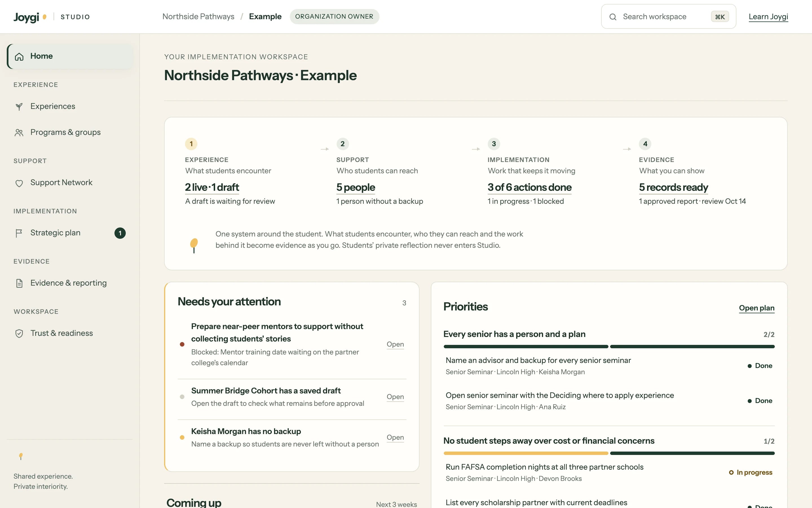Click the Learn Joygi link

point(768,17)
